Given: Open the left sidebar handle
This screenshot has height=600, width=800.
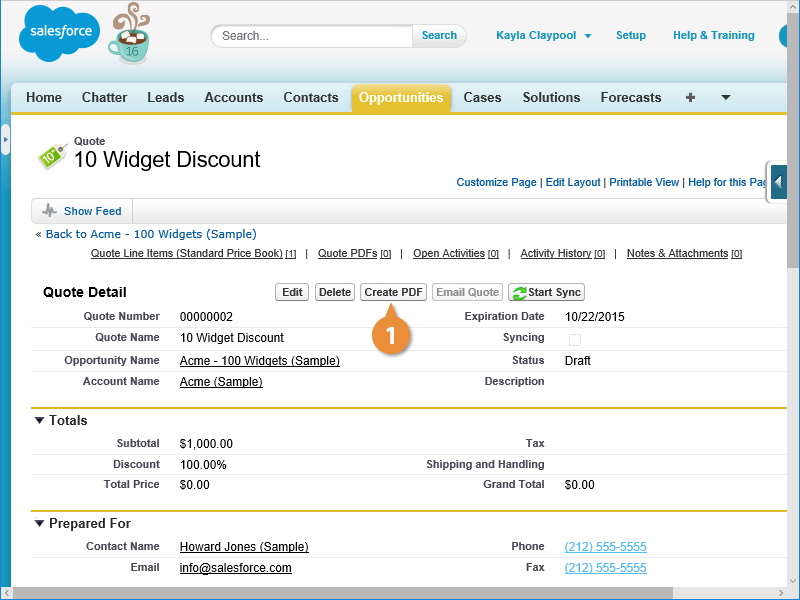Looking at the screenshot, I should [5, 139].
